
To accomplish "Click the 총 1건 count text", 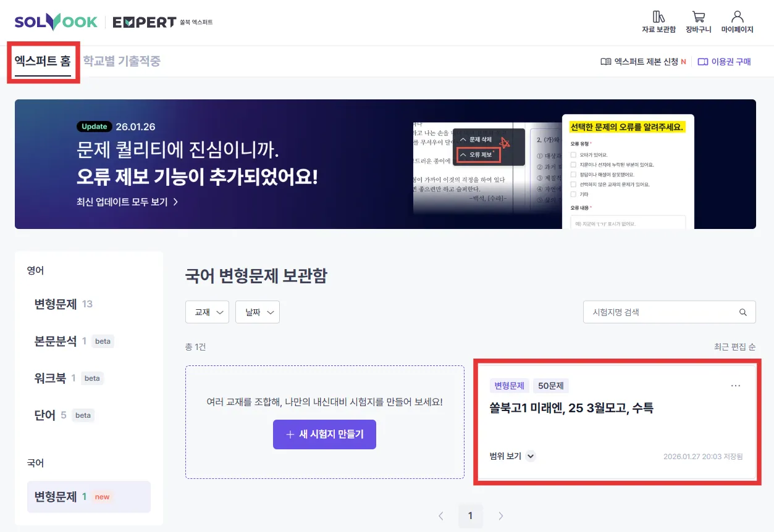I will coord(196,347).
